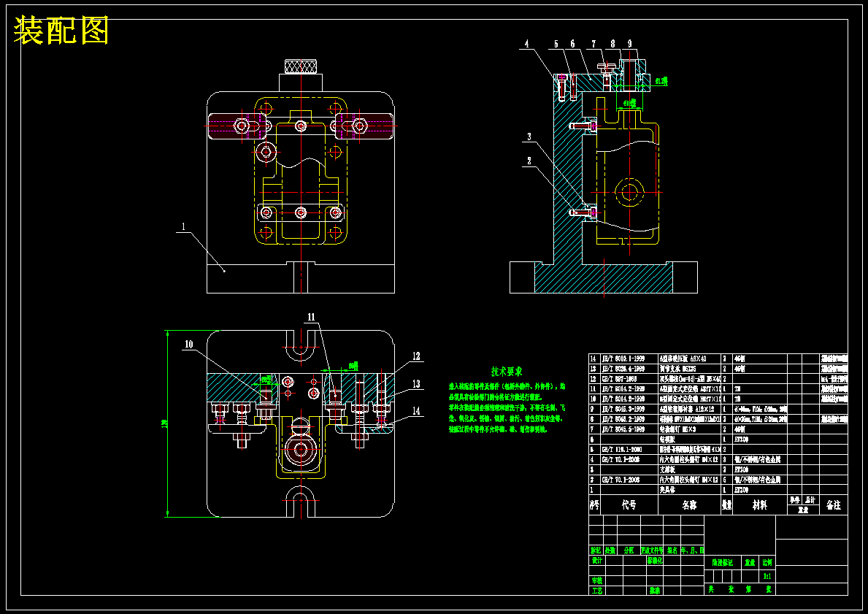Screen dimensions: 868x614
Task: Click part balloon number 8 in side view
Action: click(612, 44)
